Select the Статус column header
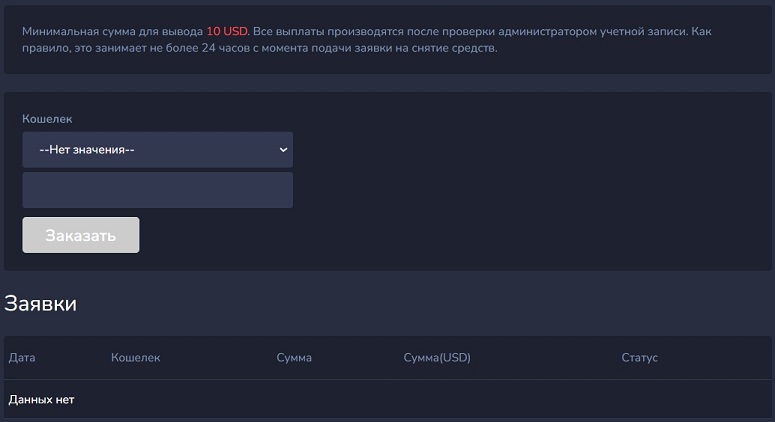The image size is (775, 422). tap(639, 358)
